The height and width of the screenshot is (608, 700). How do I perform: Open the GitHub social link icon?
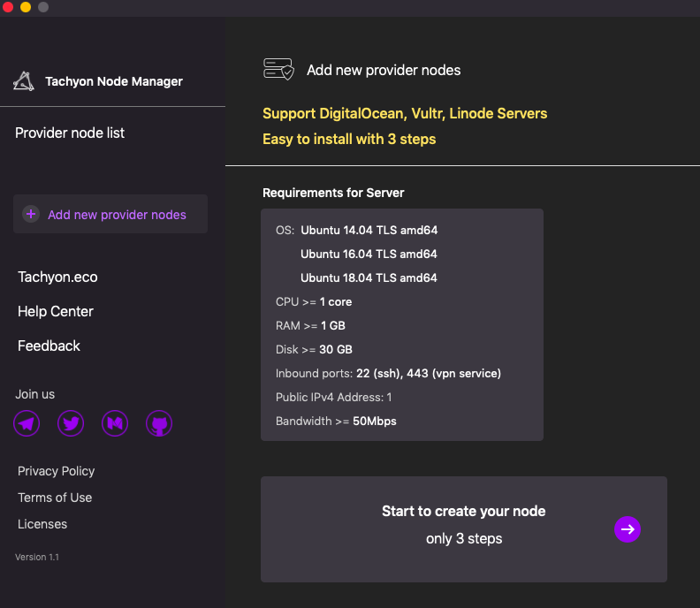159,423
